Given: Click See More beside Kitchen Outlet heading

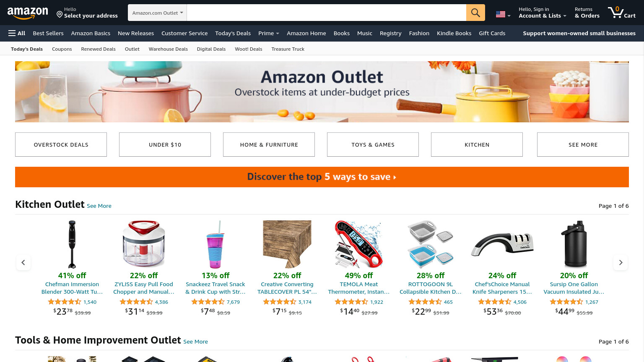Looking at the screenshot, I should click(x=99, y=206).
